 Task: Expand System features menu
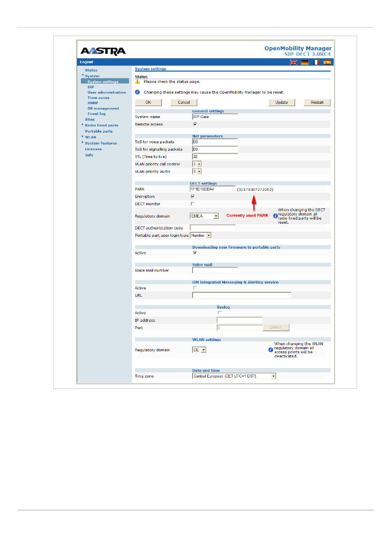click(83, 143)
